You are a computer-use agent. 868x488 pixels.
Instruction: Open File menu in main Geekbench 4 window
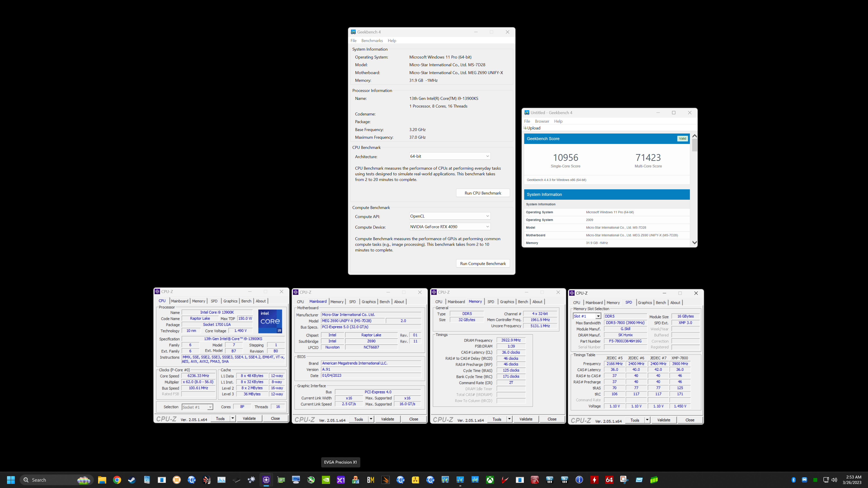click(354, 40)
